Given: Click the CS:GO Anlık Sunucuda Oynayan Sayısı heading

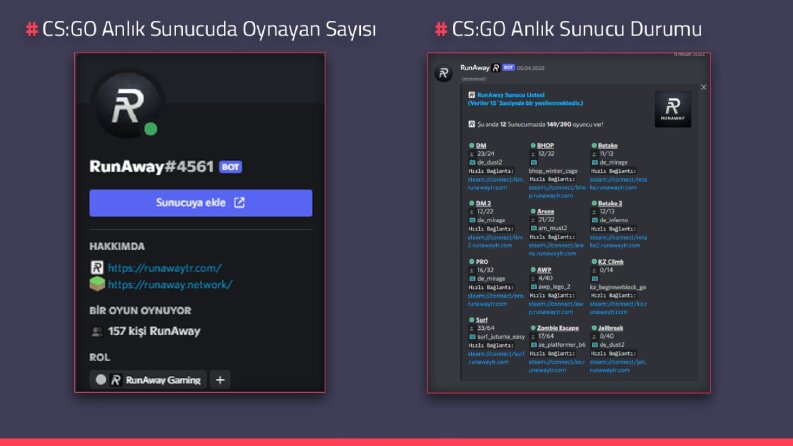Looking at the screenshot, I should pos(209,29).
